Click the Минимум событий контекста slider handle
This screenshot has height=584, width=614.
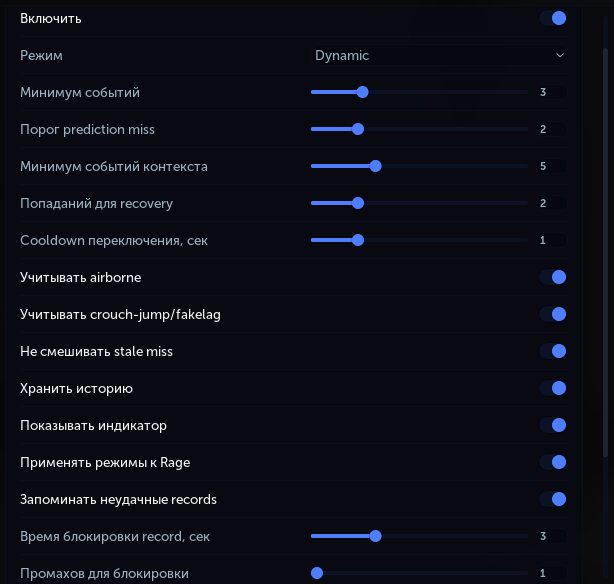click(376, 166)
